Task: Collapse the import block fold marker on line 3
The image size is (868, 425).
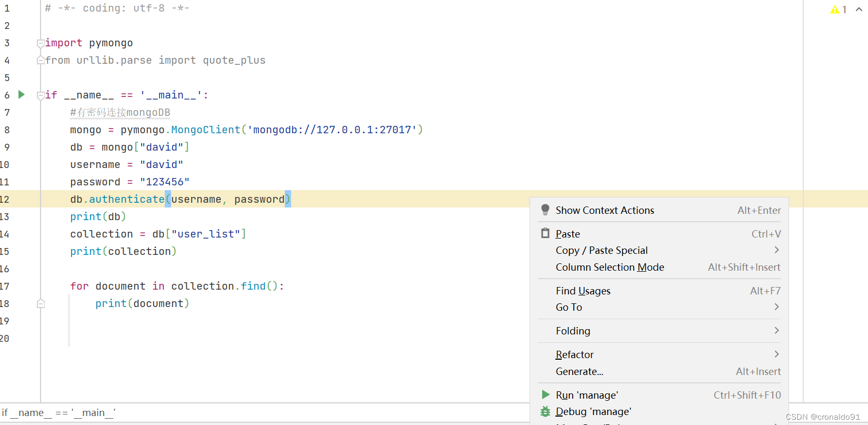Action: pyautogui.click(x=41, y=43)
